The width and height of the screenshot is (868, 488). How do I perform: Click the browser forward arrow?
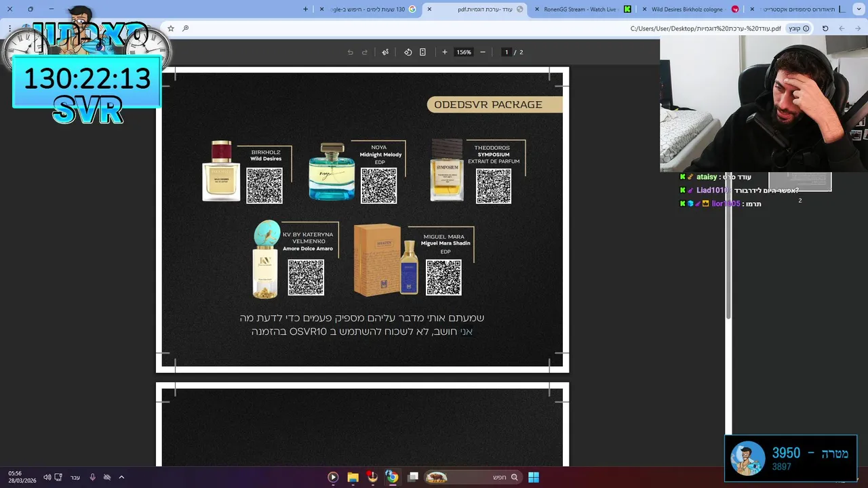coord(842,28)
